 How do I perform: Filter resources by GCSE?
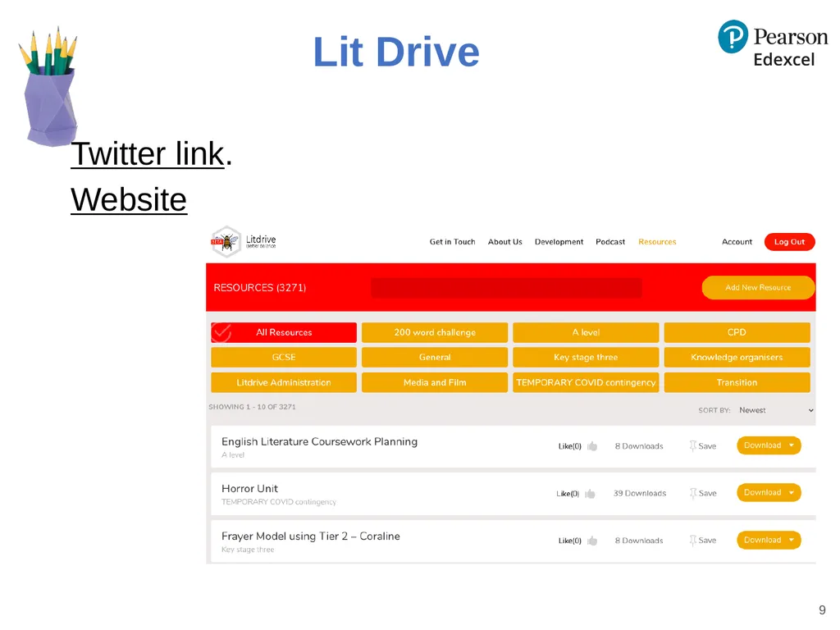tap(284, 358)
